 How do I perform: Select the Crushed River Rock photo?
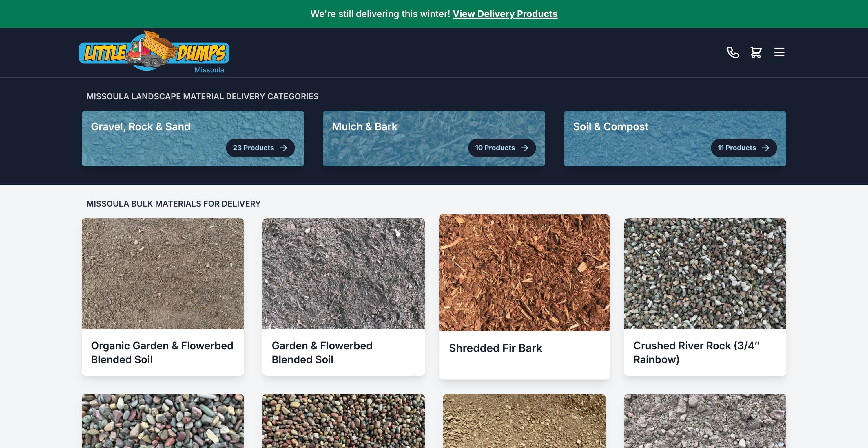[x=705, y=274]
